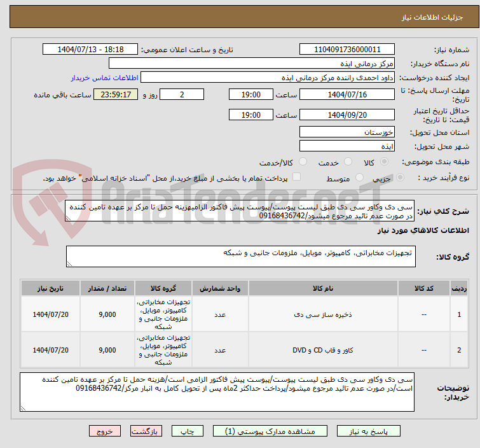Click the quantity 9,000 in row 2
Image resolution: width=480 pixels, height=448 pixels.
pyautogui.click(x=107, y=350)
